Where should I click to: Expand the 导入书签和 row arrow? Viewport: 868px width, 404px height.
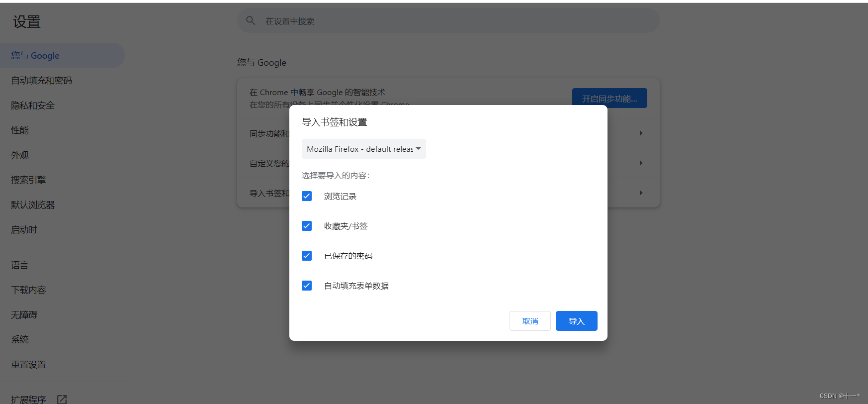[x=641, y=193]
